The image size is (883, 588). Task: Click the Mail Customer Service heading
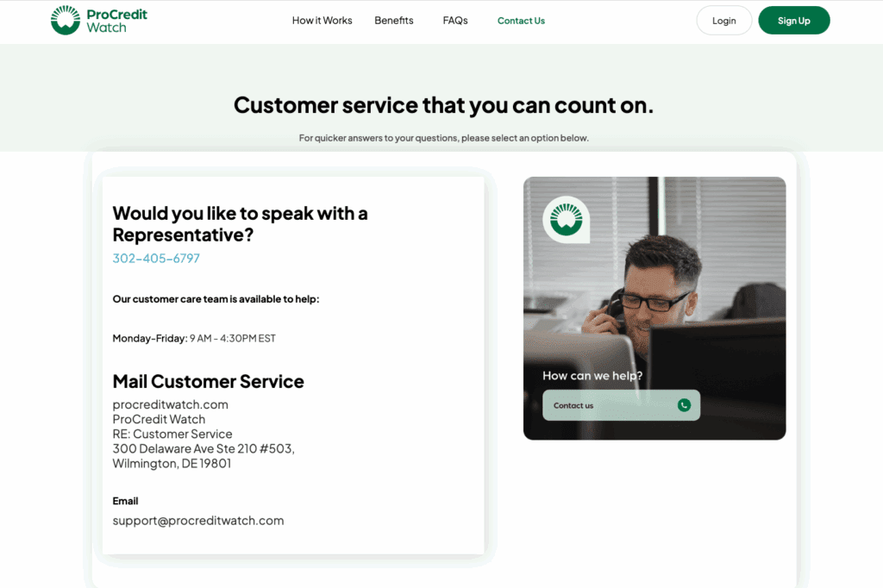(208, 381)
